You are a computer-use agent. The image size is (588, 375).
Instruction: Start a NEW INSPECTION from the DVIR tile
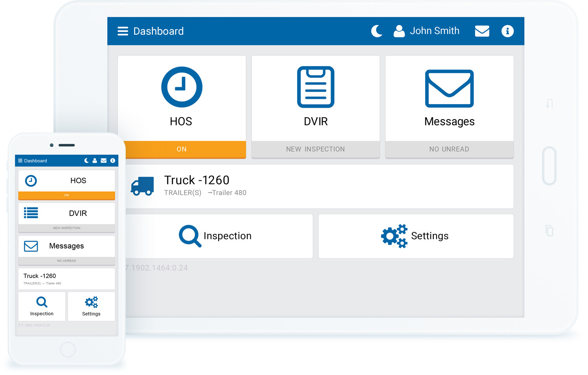point(316,149)
